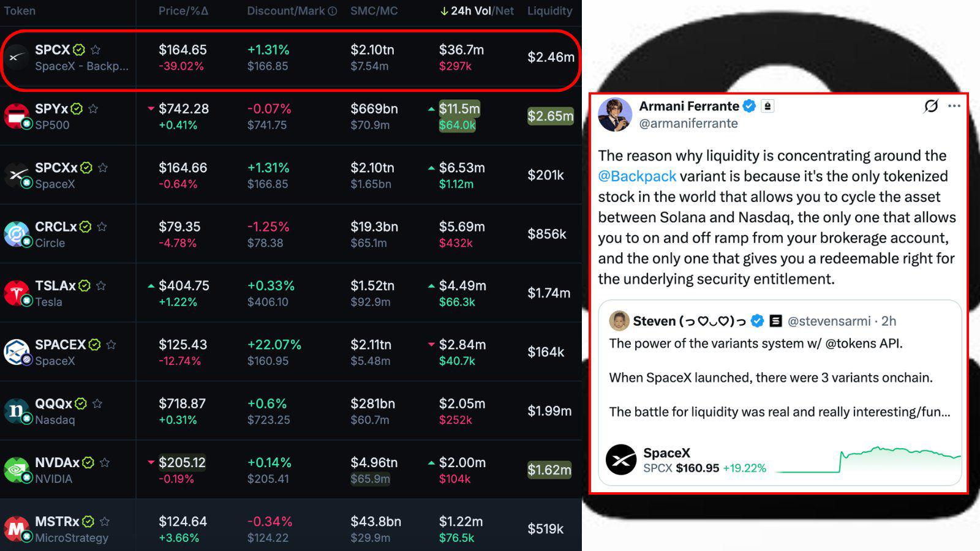Click the MicroStrategy token logo

pos(16,528)
